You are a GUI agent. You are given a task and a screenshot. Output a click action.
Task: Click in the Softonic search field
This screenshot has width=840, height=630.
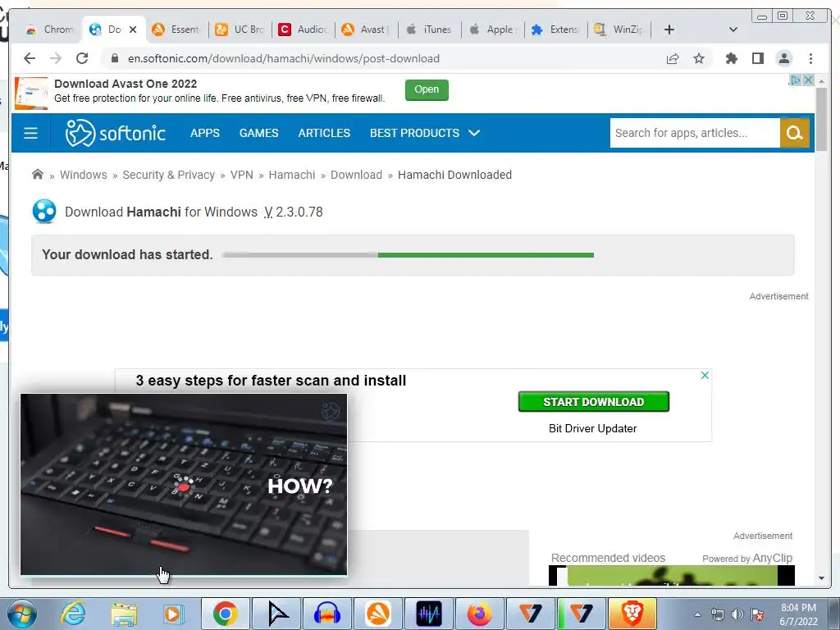click(695, 133)
